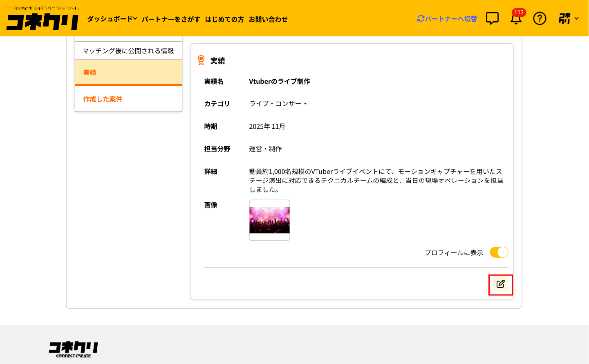
Task: Click the help question mark icon
Action: pyautogui.click(x=540, y=18)
